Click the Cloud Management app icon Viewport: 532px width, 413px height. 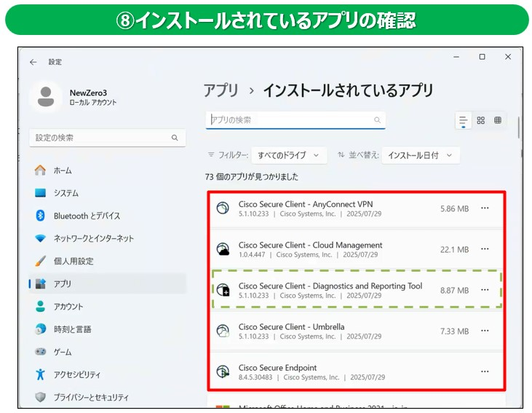(223, 249)
